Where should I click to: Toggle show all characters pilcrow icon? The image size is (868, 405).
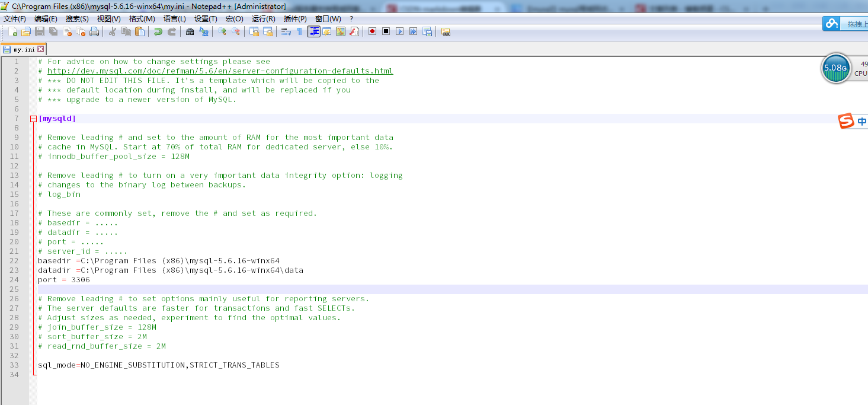click(x=299, y=31)
